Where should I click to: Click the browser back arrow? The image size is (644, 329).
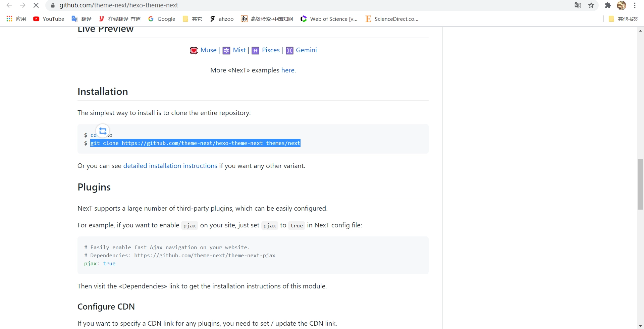coord(9,5)
